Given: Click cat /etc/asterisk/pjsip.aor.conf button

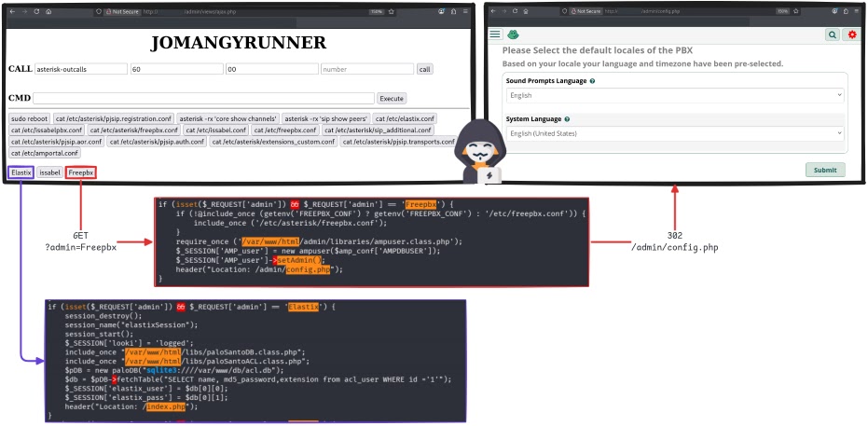Looking at the screenshot, I should pos(57,142).
